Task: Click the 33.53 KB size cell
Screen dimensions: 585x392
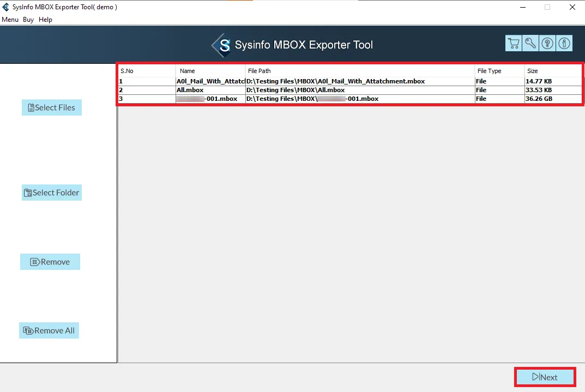Action: [553, 90]
